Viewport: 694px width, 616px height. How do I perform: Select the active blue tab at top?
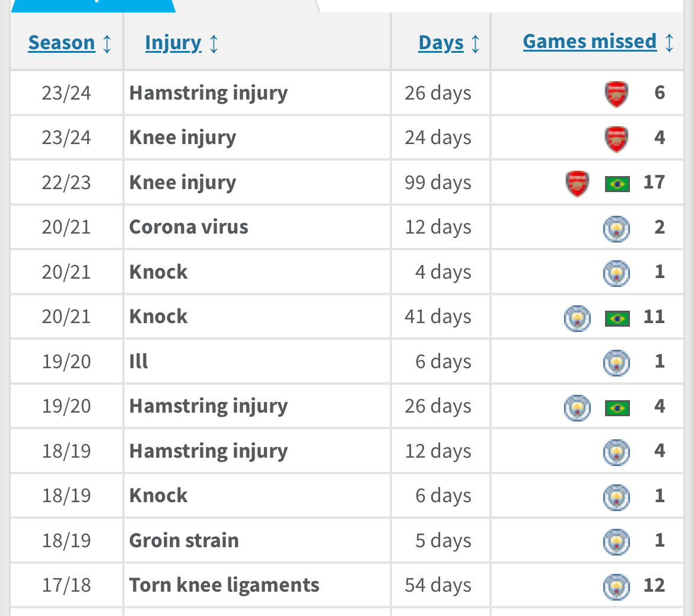(93, 6)
